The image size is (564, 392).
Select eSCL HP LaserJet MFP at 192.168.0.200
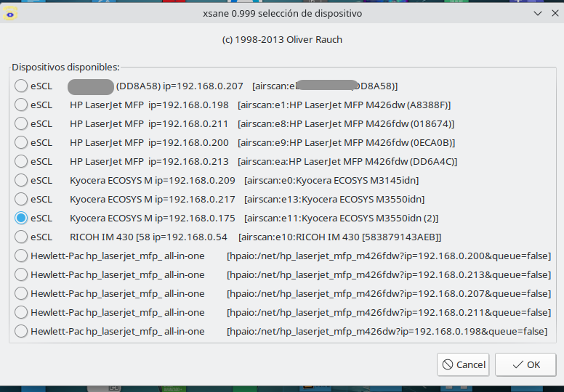coord(21,142)
